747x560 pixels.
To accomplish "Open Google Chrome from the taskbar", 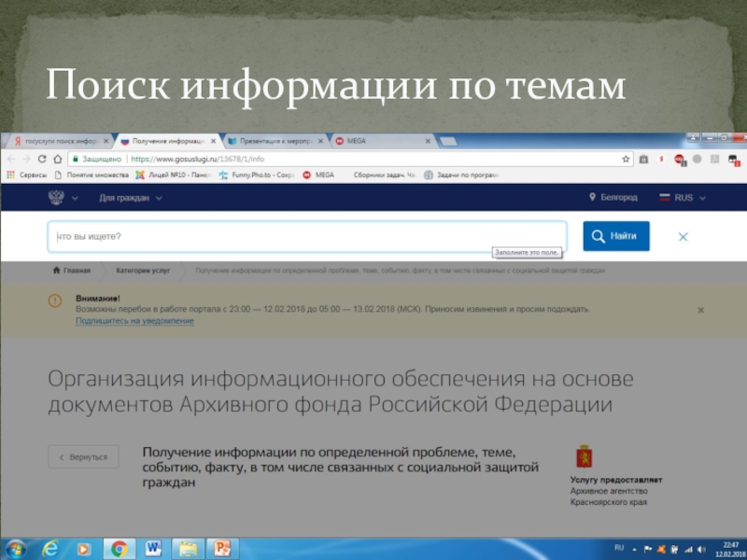I will [119, 548].
